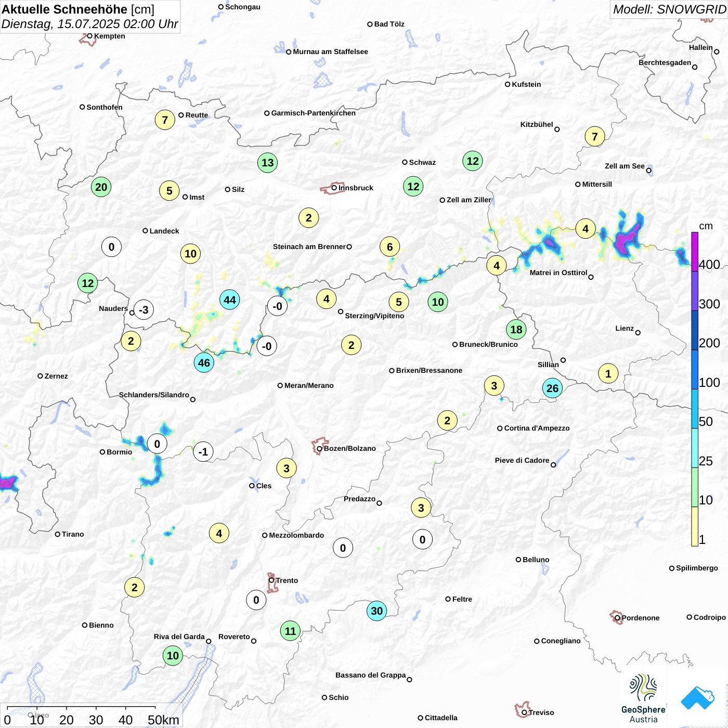The width and height of the screenshot is (728, 728).
Task: Click the Brixen/Bressanone label
Action: pos(429,370)
